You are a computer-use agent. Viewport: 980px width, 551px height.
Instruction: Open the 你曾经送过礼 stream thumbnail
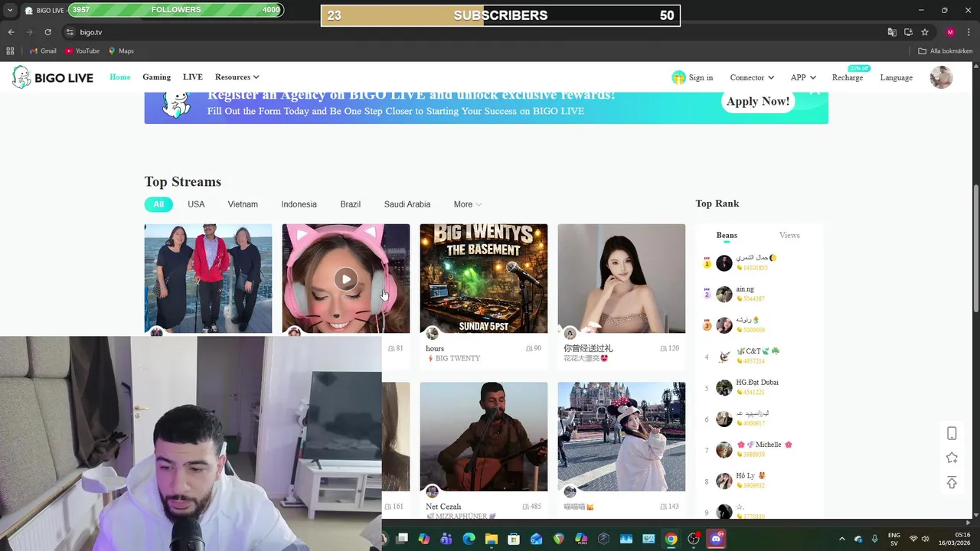[621, 279]
